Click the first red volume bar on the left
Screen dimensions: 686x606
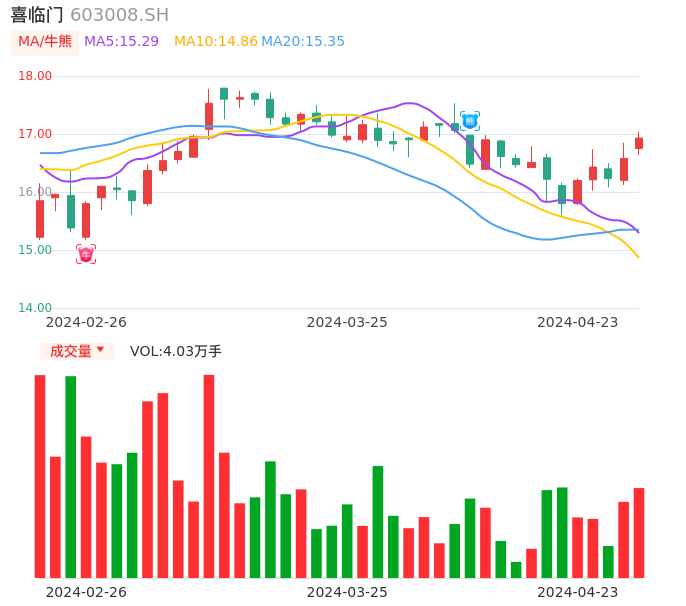[x=40, y=476]
